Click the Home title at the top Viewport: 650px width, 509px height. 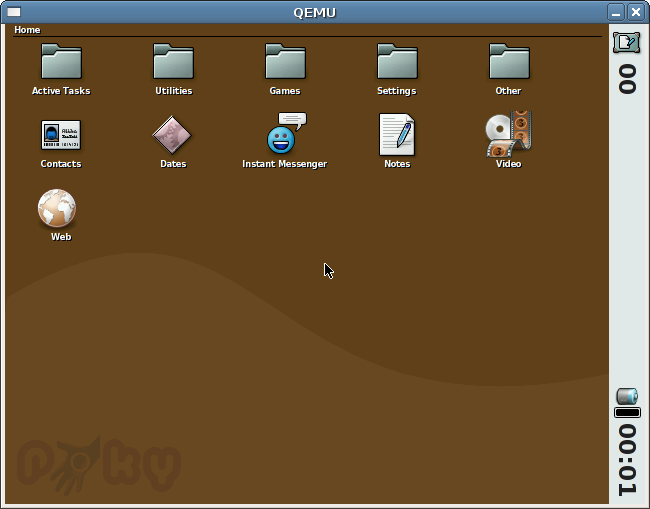pyautogui.click(x=27, y=30)
